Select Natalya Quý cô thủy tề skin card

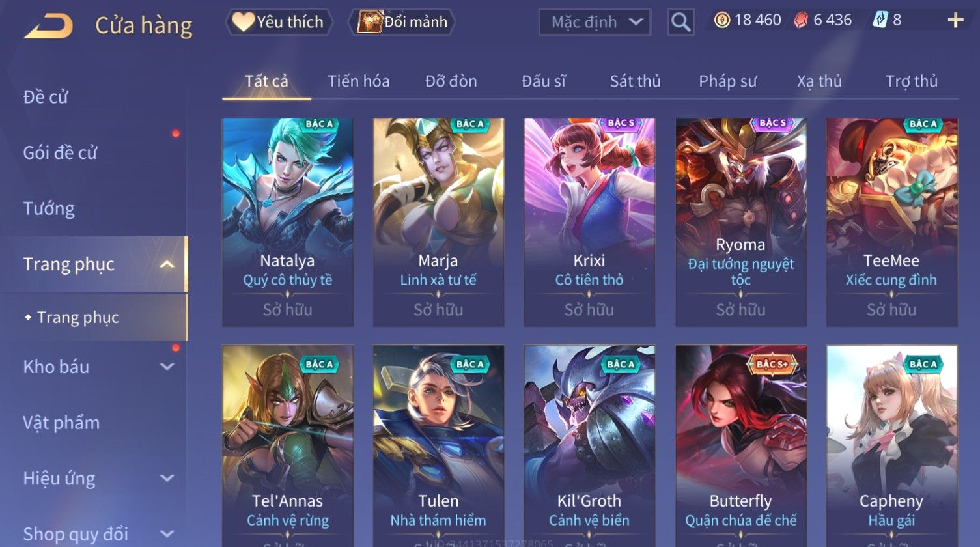(x=288, y=222)
